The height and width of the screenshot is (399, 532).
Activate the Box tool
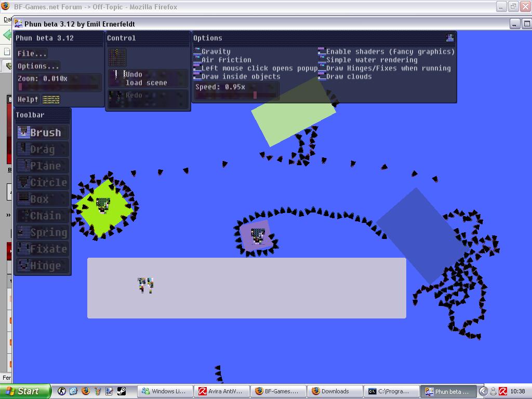[43, 199]
